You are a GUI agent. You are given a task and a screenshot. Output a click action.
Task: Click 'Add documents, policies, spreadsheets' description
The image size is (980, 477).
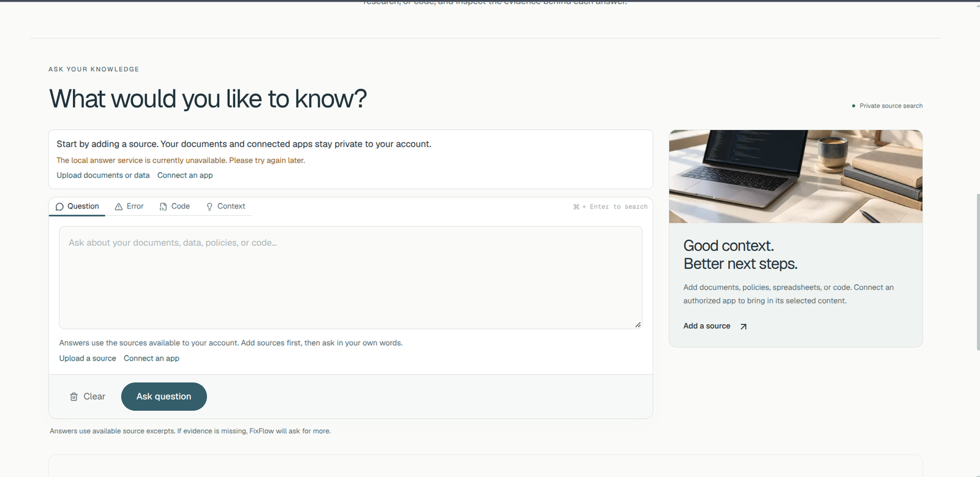(788, 294)
